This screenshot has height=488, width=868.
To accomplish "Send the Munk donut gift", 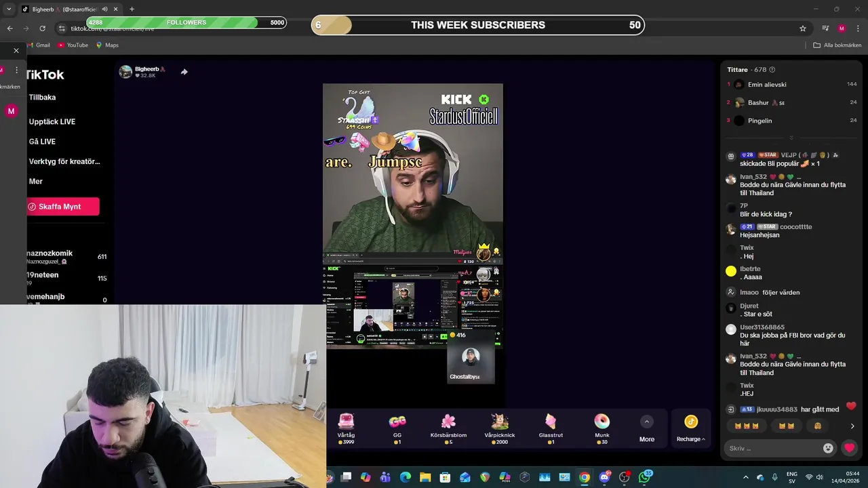I will [x=602, y=428].
